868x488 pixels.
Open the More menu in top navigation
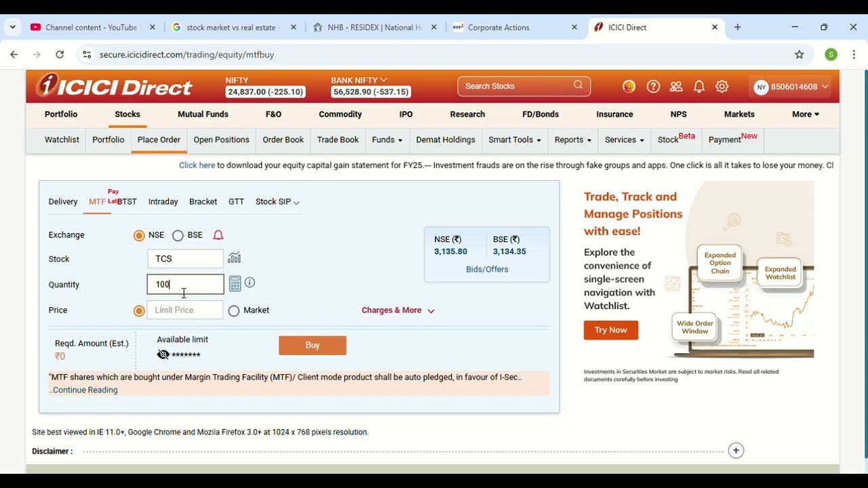(x=806, y=115)
